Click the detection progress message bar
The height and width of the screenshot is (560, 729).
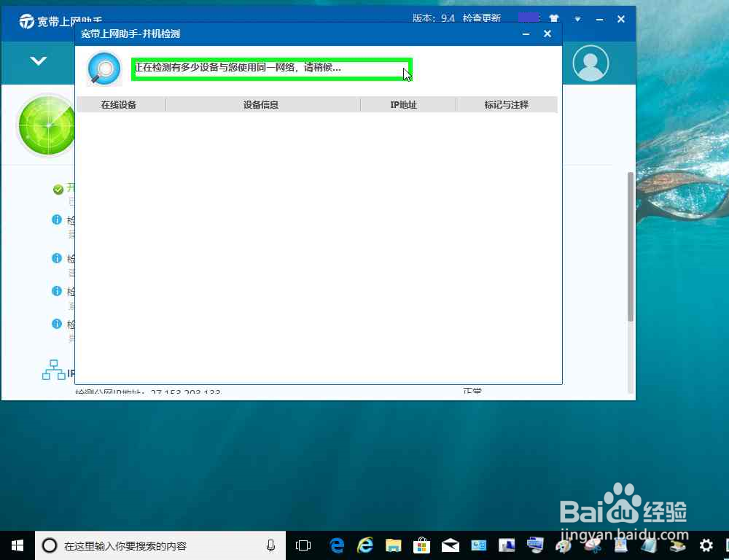(x=271, y=68)
